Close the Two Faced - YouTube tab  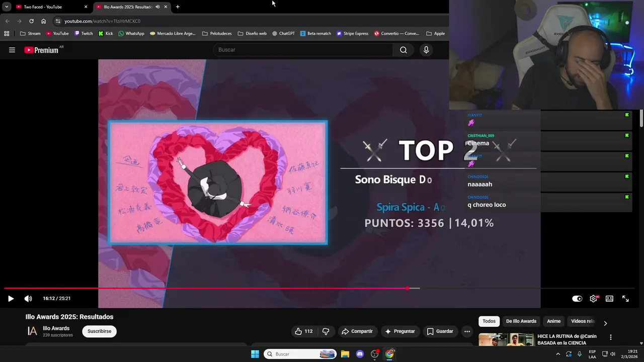86,7
